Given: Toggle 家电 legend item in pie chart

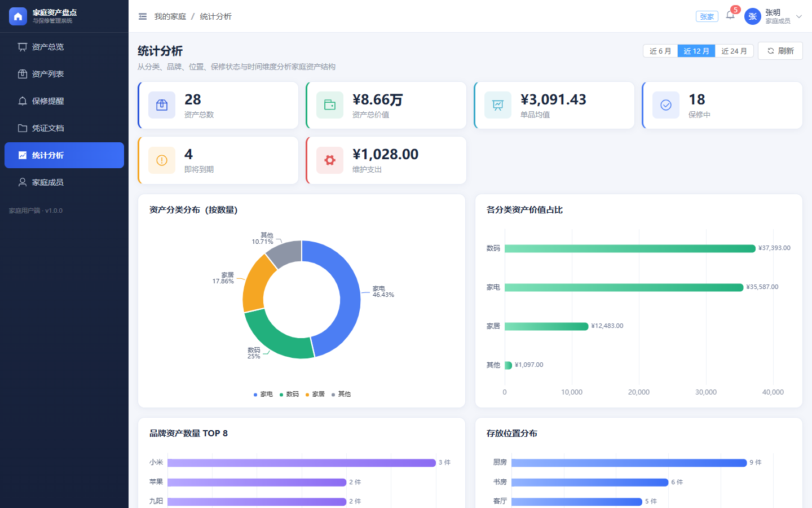Looking at the screenshot, I should (x=263, y=394).
